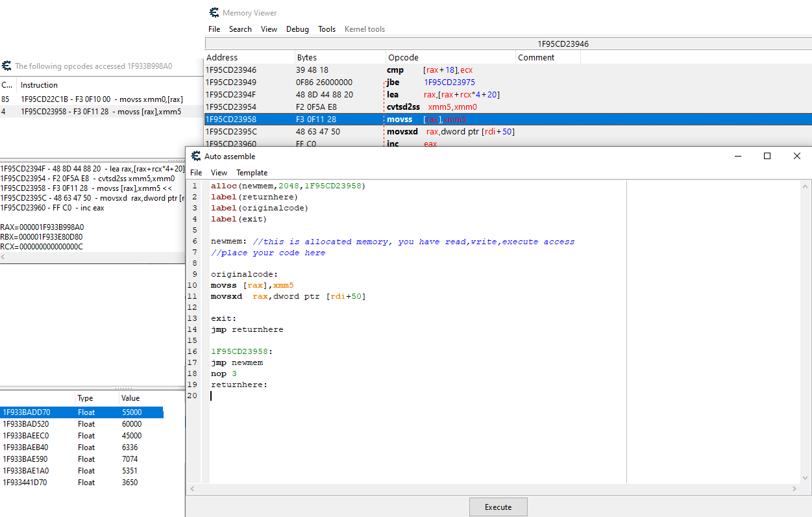Click the Auto assemble window title icon

(x=195, y=157)
